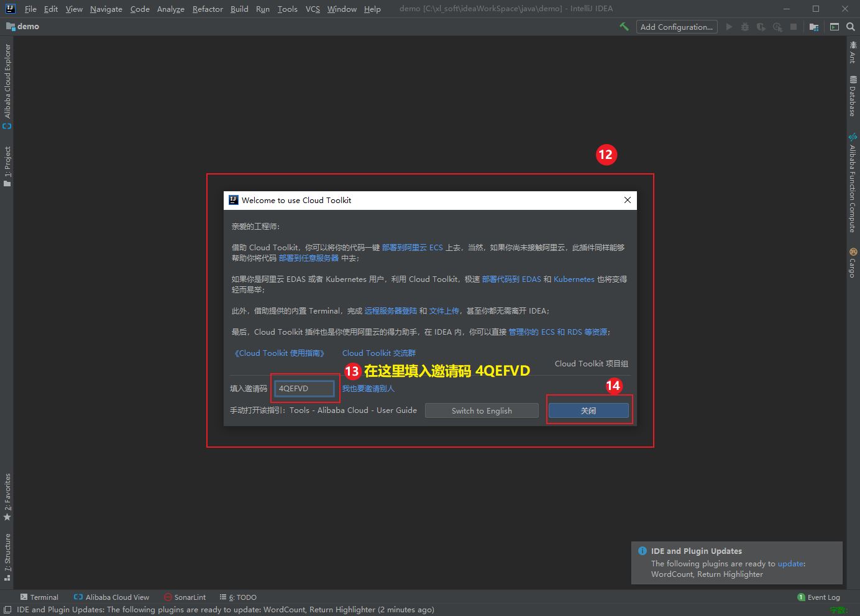Click the Switch to English button
The image size is (860, 616).
[482, 410]
